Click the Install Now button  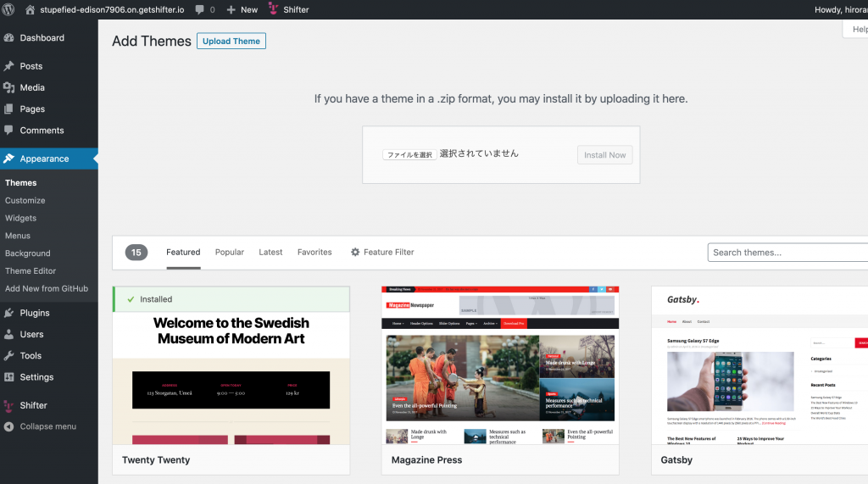[x=604, y=155]
